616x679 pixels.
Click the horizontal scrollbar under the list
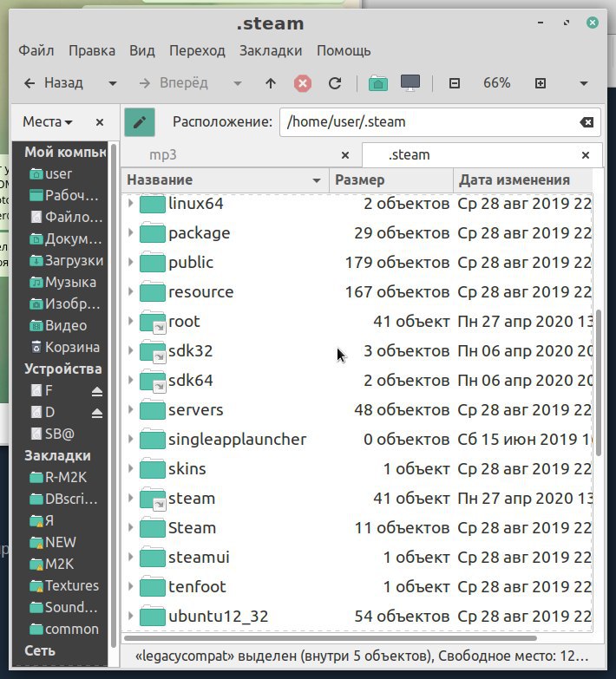click(x=331, y=638)
